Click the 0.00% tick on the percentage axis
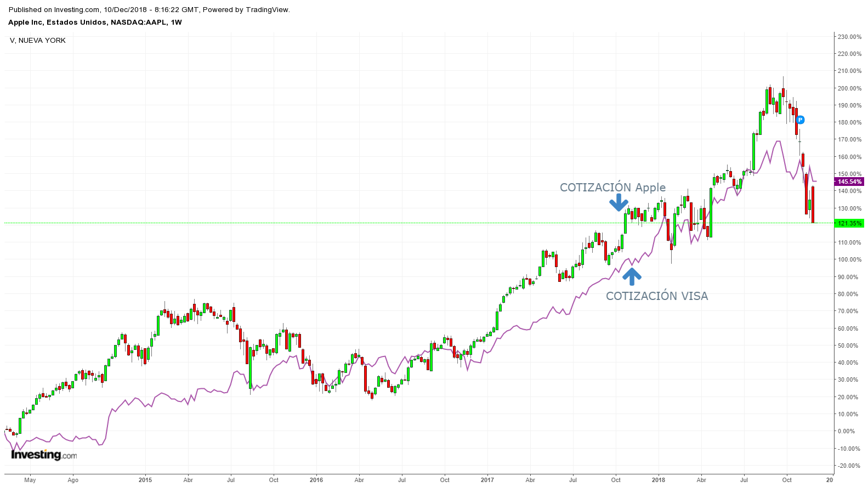868x487 pixels. (849, 432)
